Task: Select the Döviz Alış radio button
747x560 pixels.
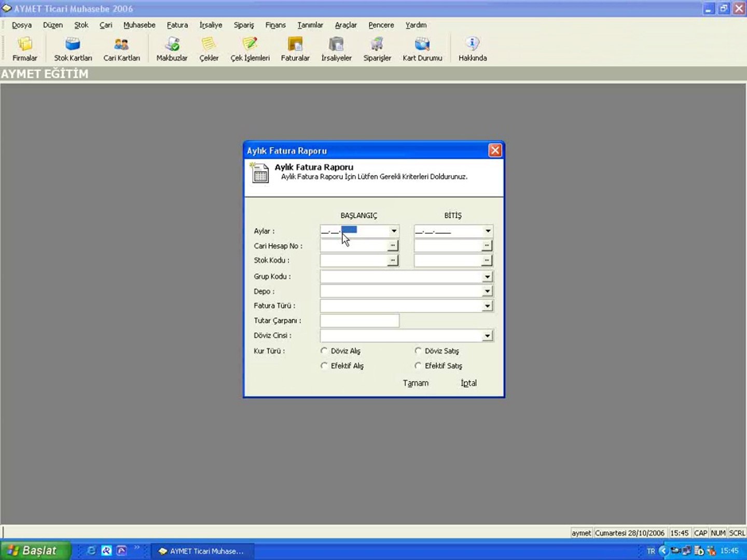Action: click(x=324, y=351)
